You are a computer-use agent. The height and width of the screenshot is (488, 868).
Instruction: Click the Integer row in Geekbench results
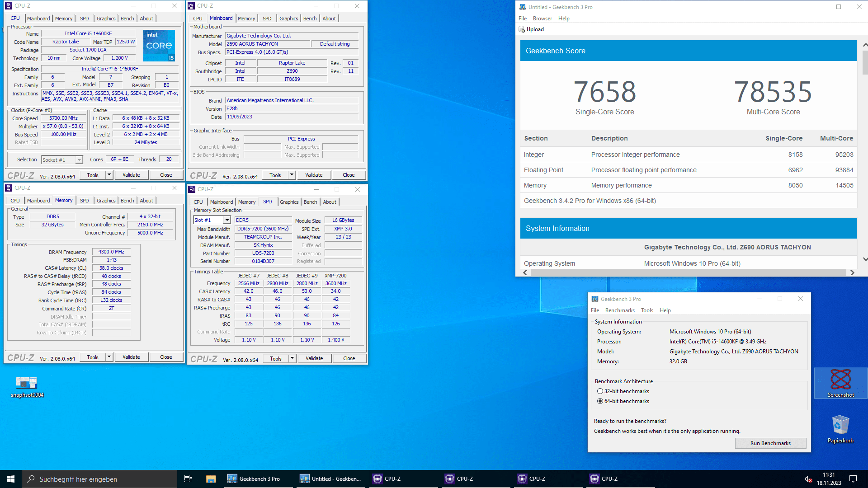pyautogui.click(x=689, y=155)
